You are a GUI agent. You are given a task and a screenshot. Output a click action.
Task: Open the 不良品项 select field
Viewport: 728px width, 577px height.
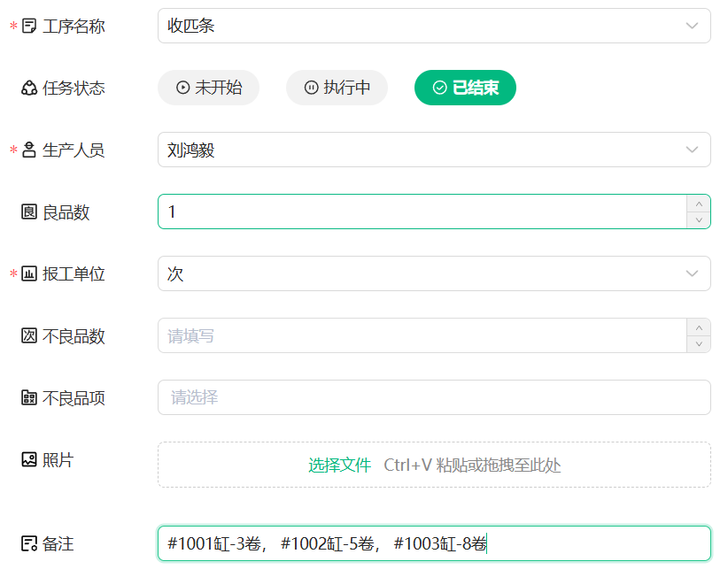(434, 397)
